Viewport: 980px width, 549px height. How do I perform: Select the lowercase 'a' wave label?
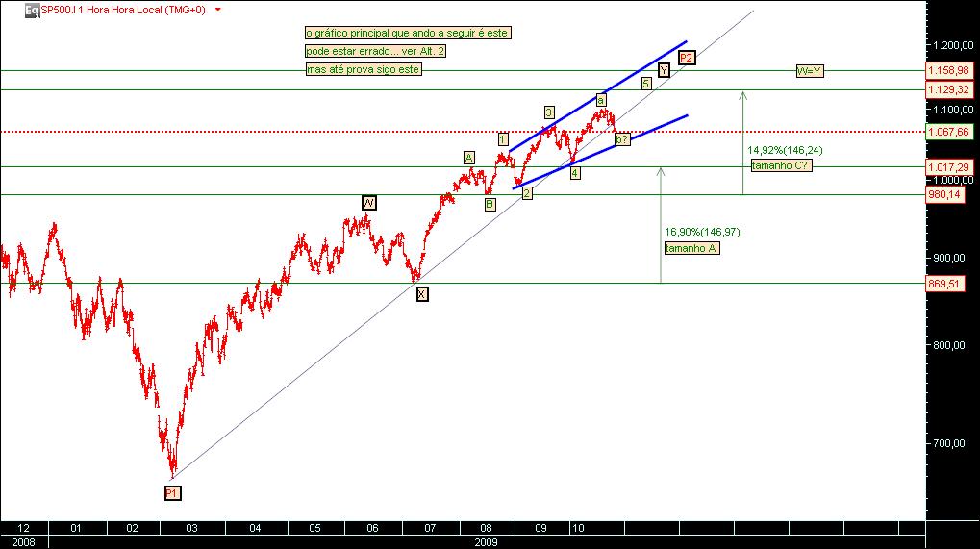pyautogui.click(x=601, y=100)
